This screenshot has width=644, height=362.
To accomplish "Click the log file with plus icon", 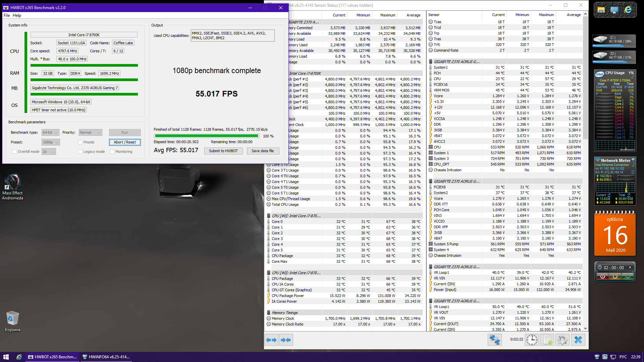I will point(547,340).
